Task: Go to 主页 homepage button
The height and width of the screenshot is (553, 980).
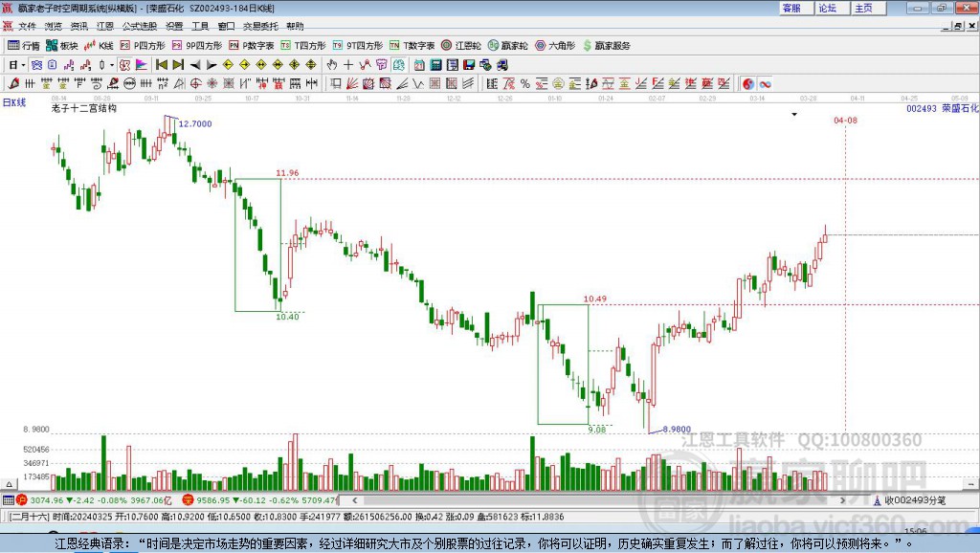Action: pos(867,8)
